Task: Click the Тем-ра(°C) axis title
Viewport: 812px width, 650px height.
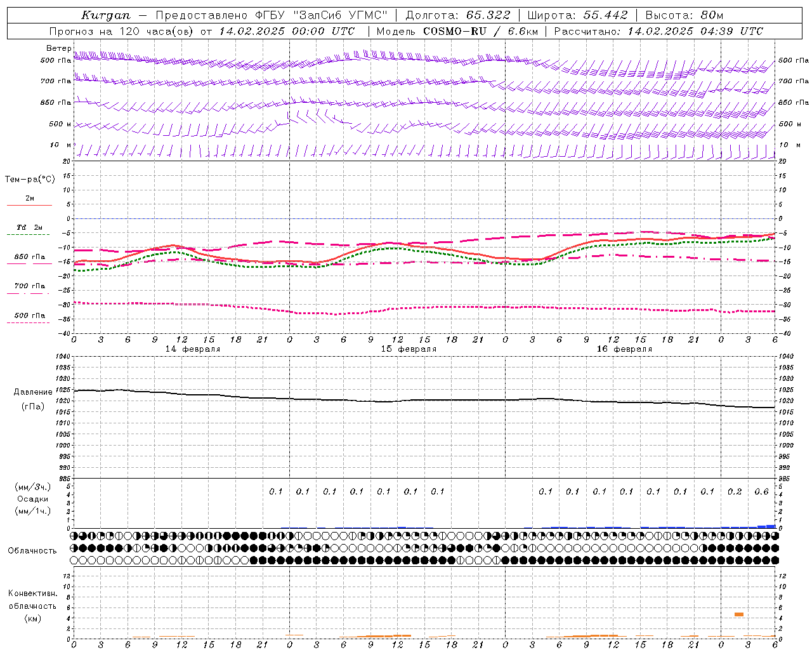Action: pyautogui.click(x=30, y=180)
